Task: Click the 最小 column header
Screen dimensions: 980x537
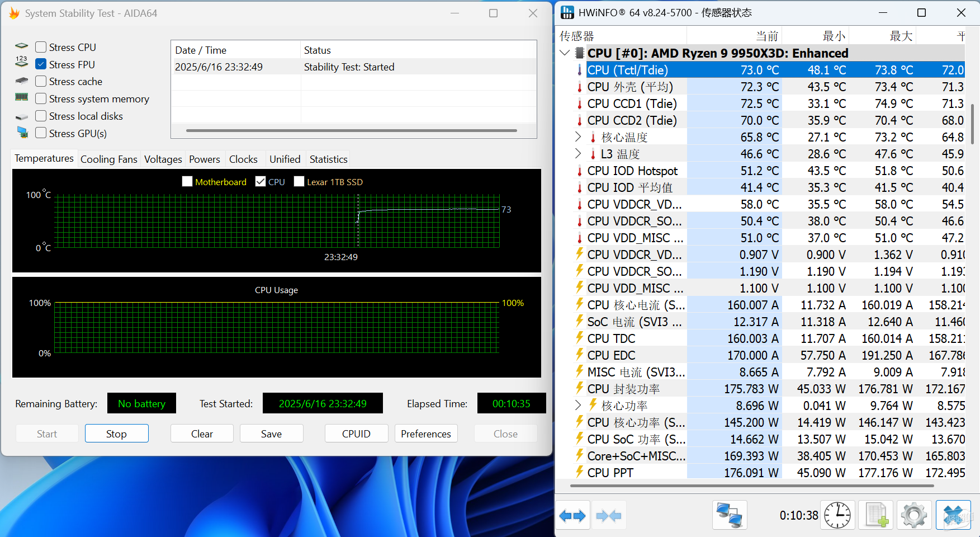Action: (x=816, y=36)
